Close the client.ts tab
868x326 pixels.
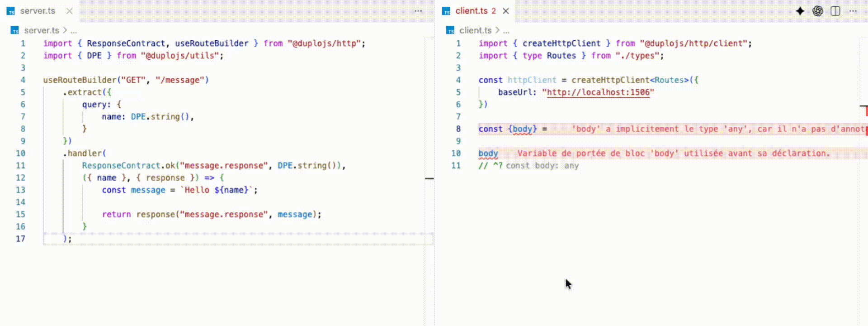tap(506, 11)
